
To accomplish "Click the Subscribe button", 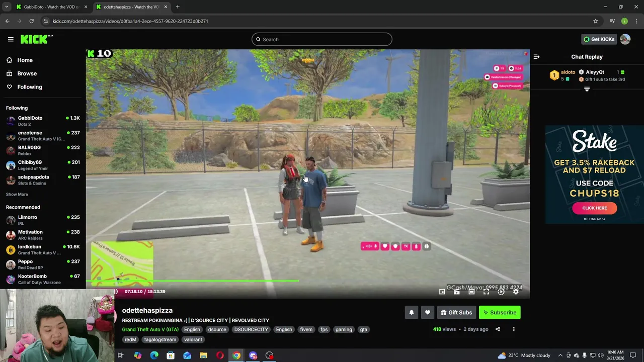I will (500, 312).
